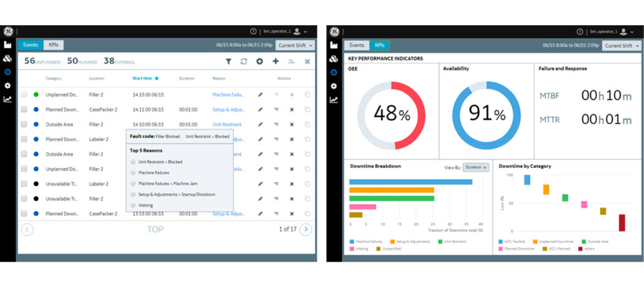Click the refresh icon in events toolbar
Screen dimensions: 644x285
coord(244,61)
